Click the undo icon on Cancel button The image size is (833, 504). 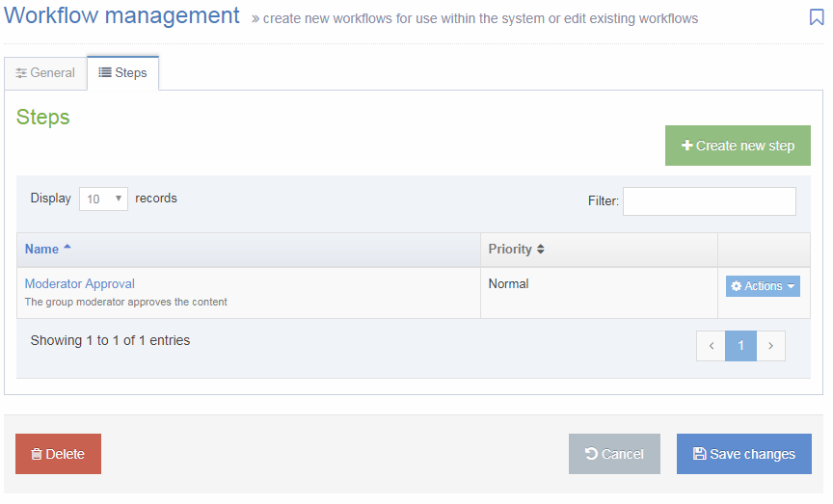pyautogui.click(x=591, y=454)
